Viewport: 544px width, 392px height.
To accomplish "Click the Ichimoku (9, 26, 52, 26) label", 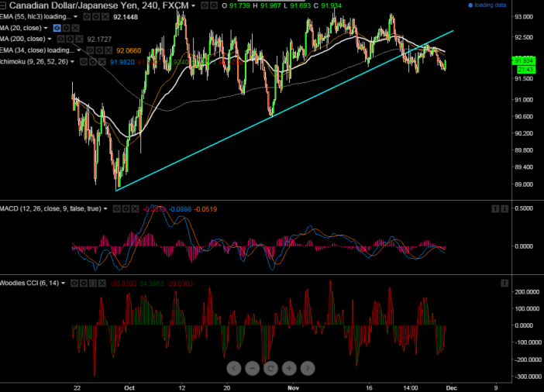I will click(x=34, y=62).
